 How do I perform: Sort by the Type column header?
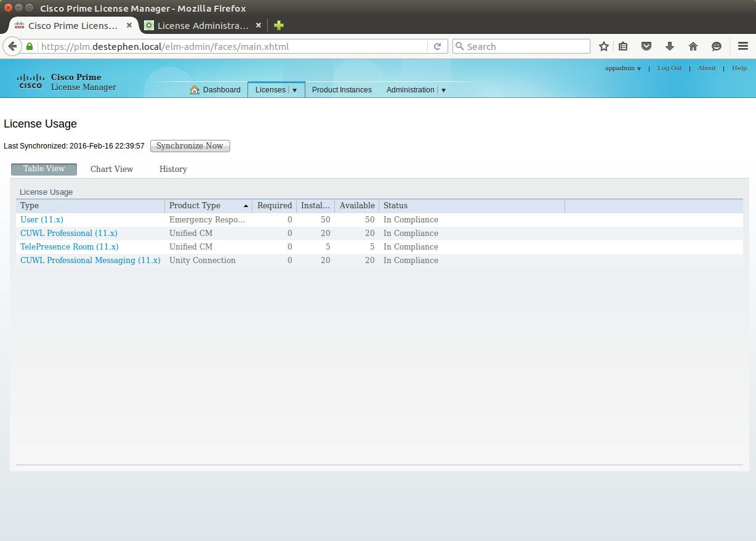click(90, 206)
